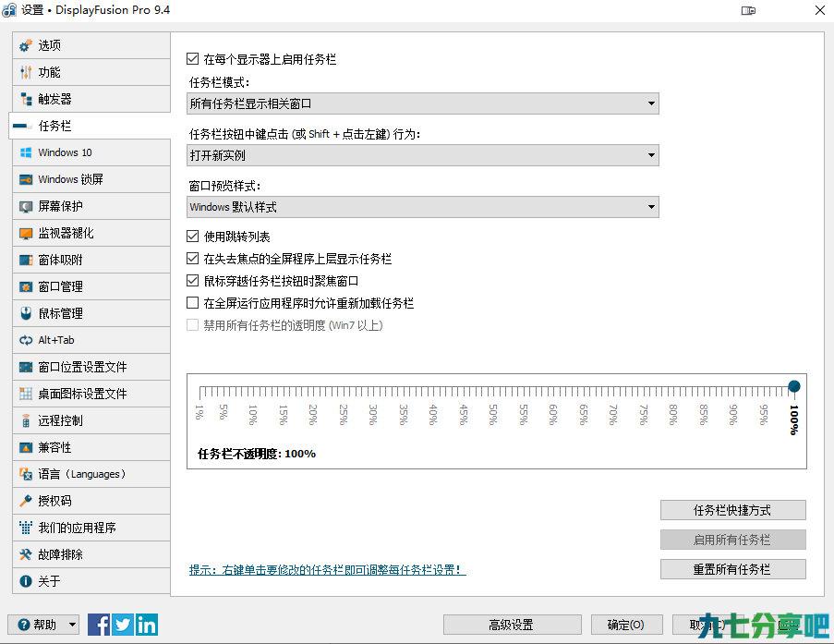
Task: Click the 授权码 key icon
Action: (26, 501)
